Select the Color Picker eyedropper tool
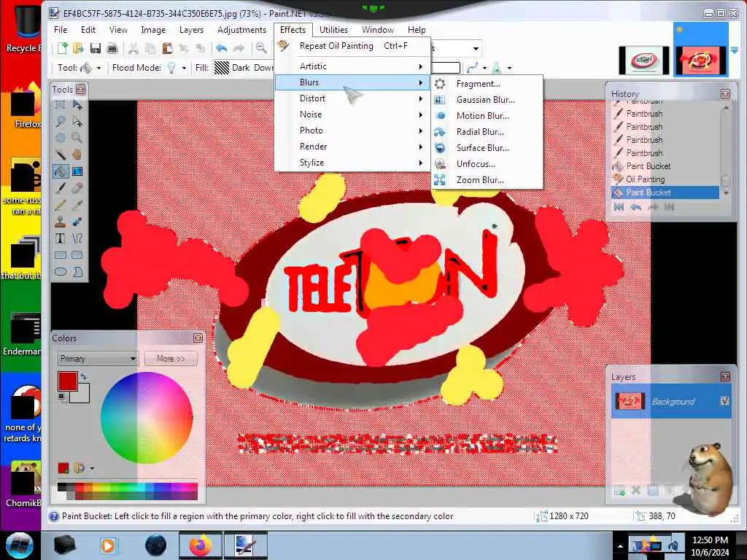This screenshot has height=560, width=747. (x=77, y=205)
